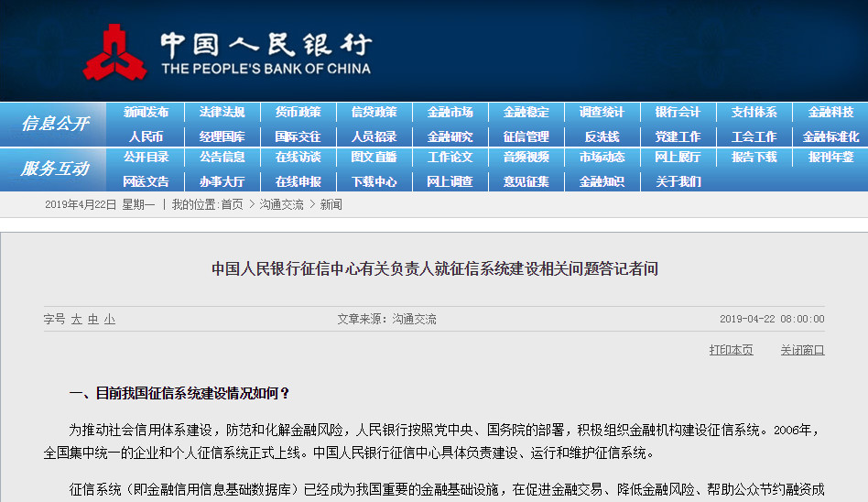Open 反洗钱 navigation item

[x=602, y=136]
